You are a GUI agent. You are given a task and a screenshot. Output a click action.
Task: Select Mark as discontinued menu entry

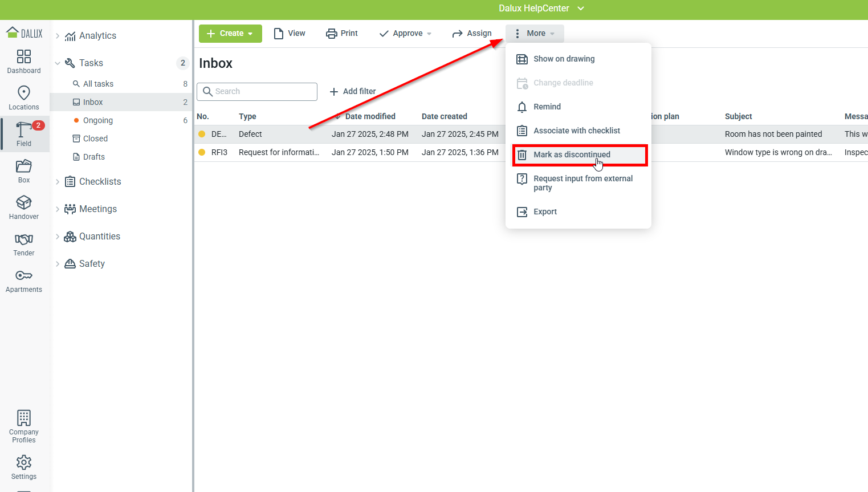pos(572,154)
